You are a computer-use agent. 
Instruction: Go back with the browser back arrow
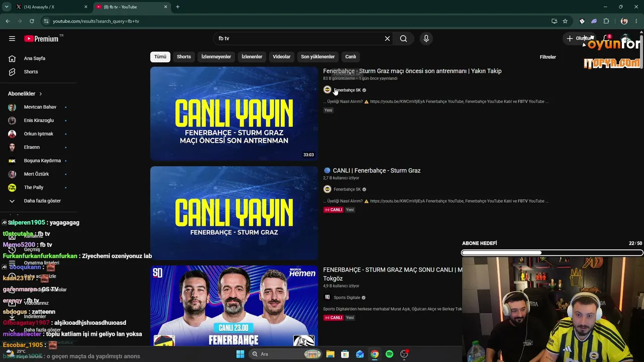(8, 21)
